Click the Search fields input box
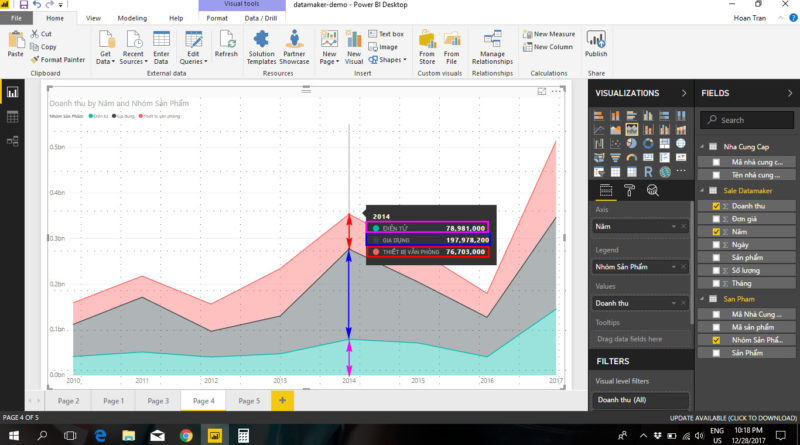Screen dimensions: 800x445 click(752, 120)
